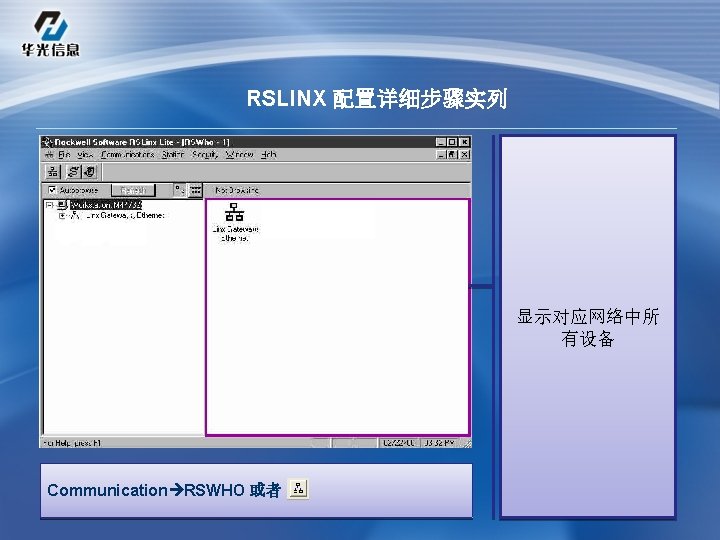The height and width of the screenshot is (540, 720).
Task: Click the Not Browsing status label
Action: 237,190
